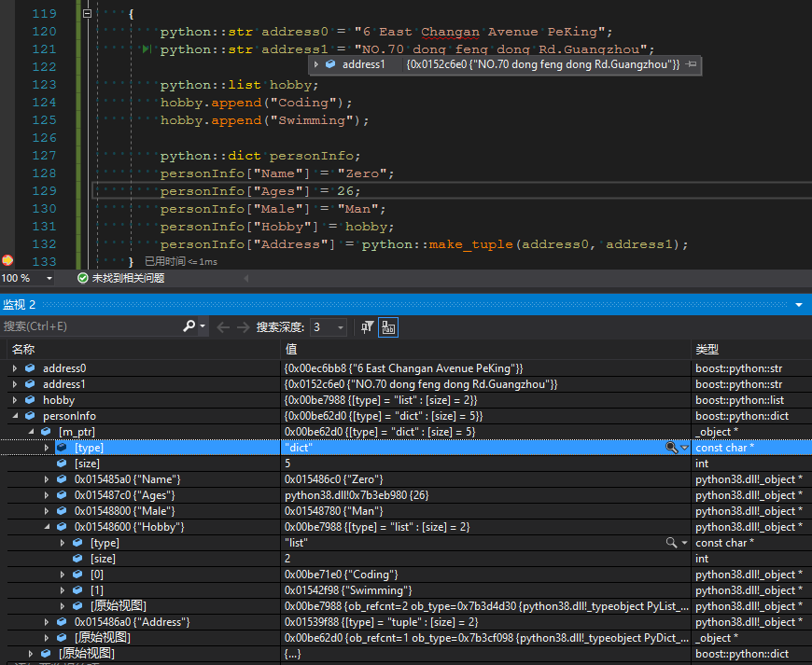Select the personInfo cube icon
This screenshot has width=812, height=665.
tap(30, 416)
